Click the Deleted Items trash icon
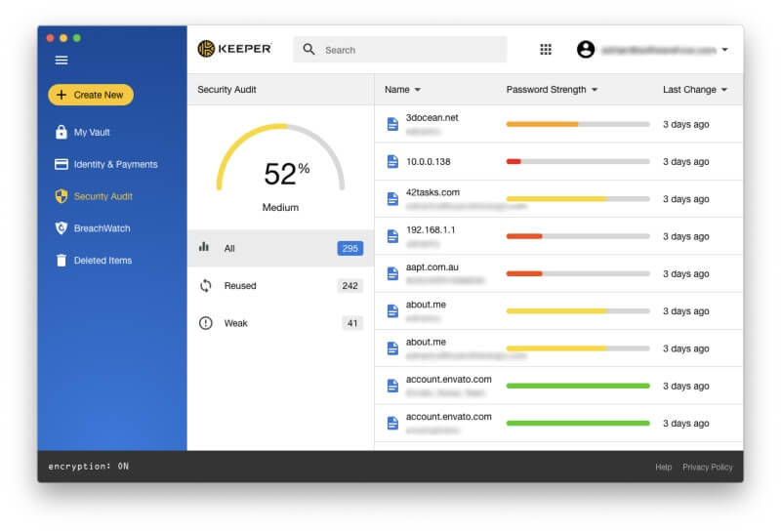 coord(61,260)
